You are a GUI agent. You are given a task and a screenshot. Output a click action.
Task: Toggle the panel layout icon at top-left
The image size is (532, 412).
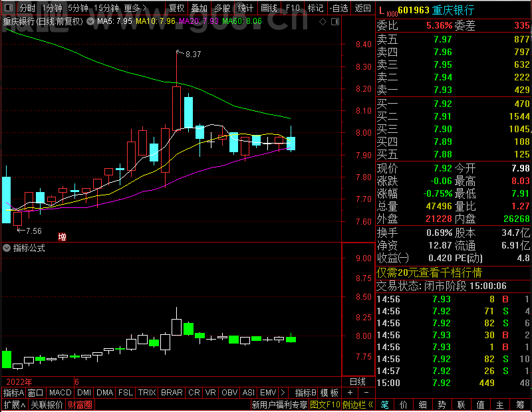(9, 7)
